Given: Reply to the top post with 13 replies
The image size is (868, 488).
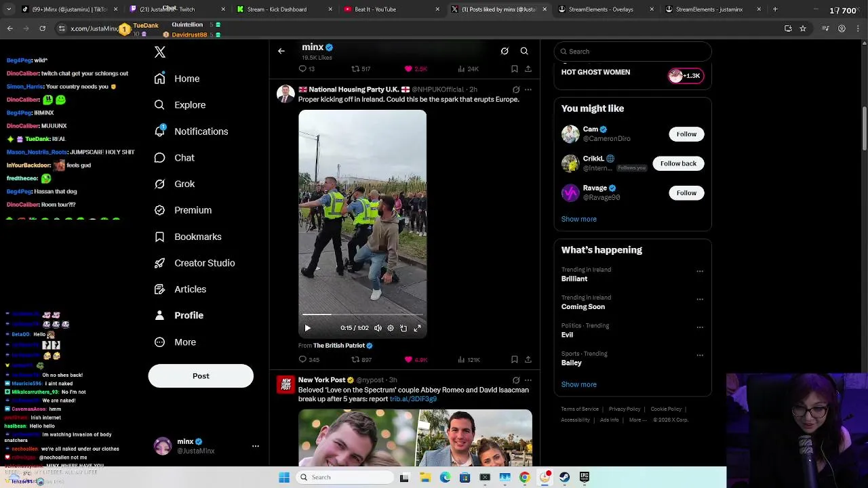Looking at the screenshot, I should 307,68.
